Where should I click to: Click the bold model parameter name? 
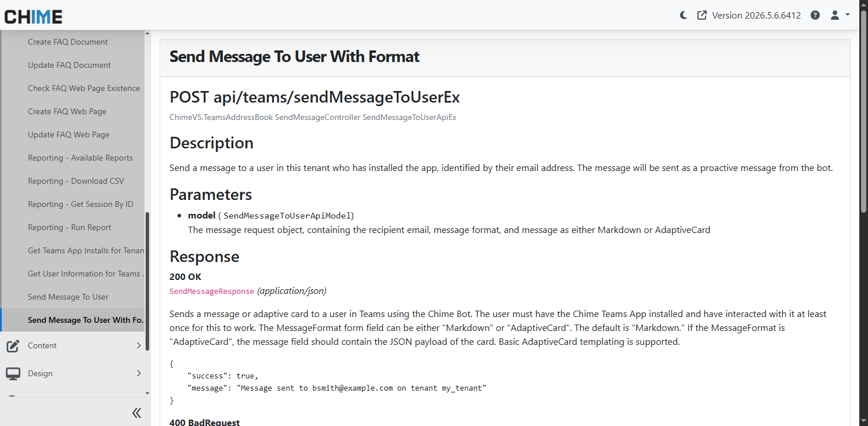202,216
